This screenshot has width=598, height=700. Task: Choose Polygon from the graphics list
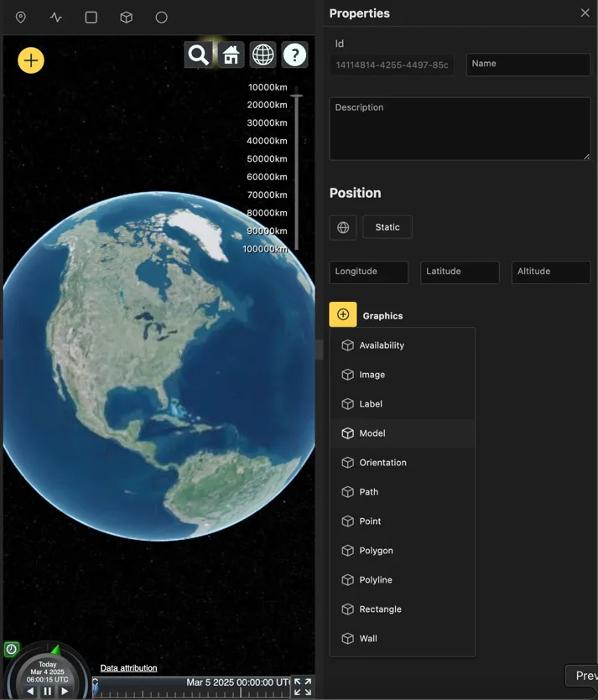(376, 551)
